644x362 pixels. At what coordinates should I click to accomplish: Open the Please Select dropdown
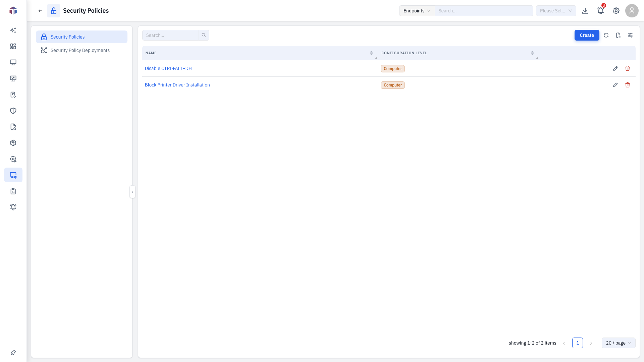pyautogui.click(x=556, y=11)
